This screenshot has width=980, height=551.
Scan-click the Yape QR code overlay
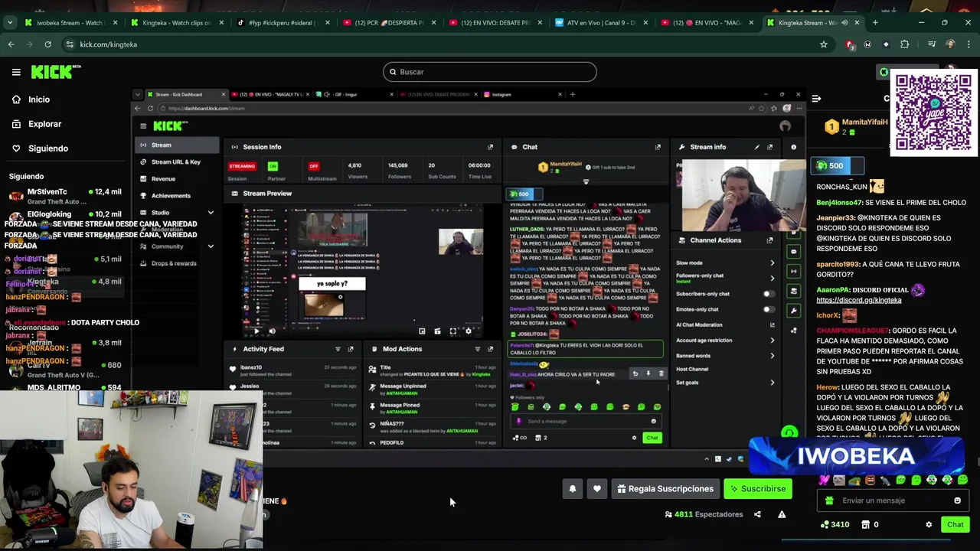pyautogui.click(x=933, y=112)
